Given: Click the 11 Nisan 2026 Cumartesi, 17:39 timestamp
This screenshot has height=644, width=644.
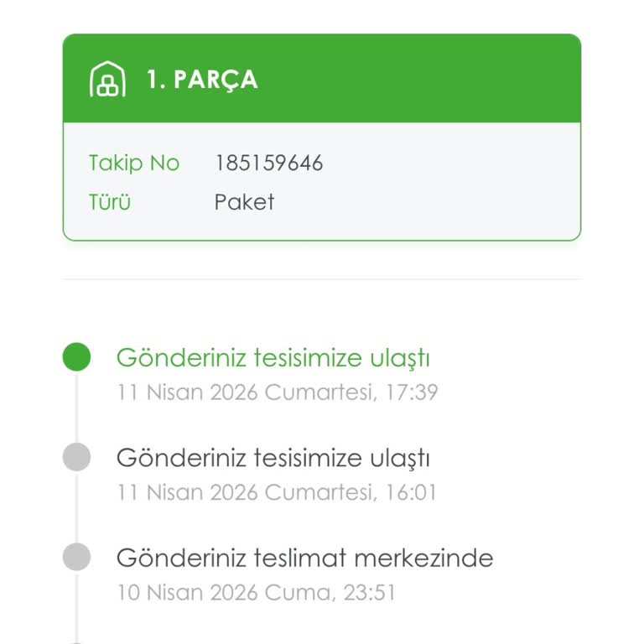Looking at the screenshot, I should [277, 392].
